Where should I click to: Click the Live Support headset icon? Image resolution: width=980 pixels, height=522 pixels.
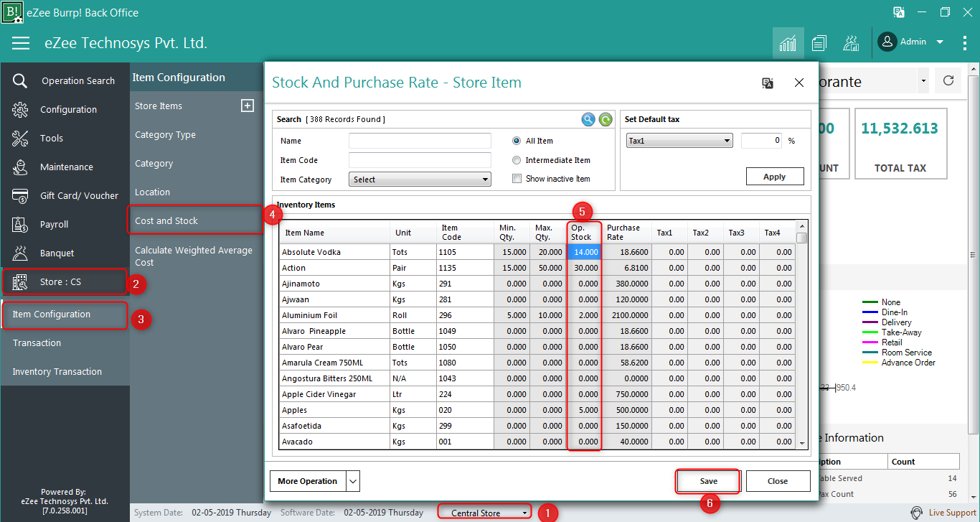pos(916,513)
